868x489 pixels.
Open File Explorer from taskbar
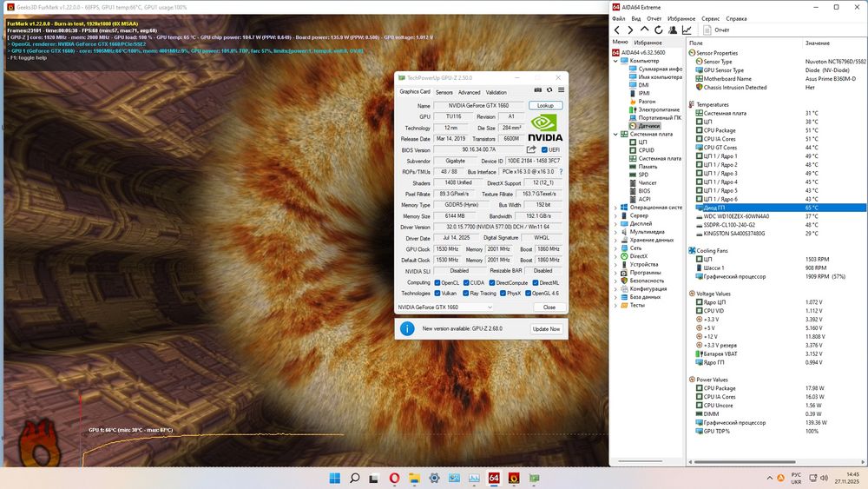click(414, 478)
